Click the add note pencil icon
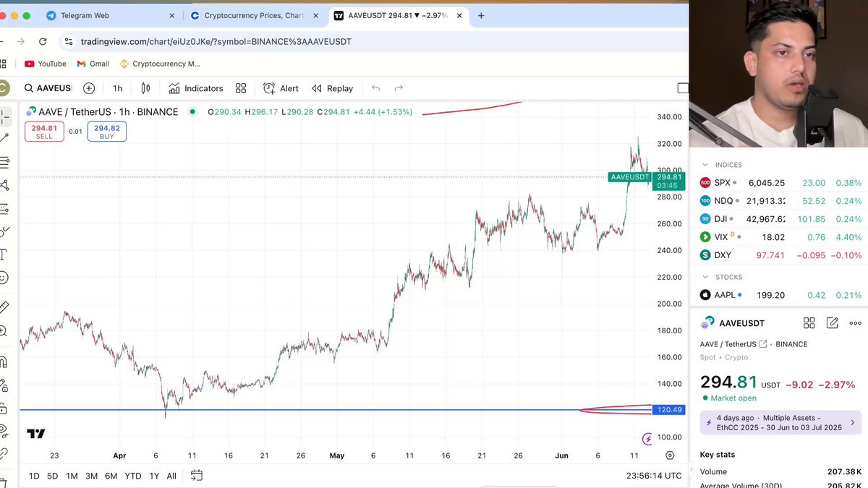 (833, 323)
